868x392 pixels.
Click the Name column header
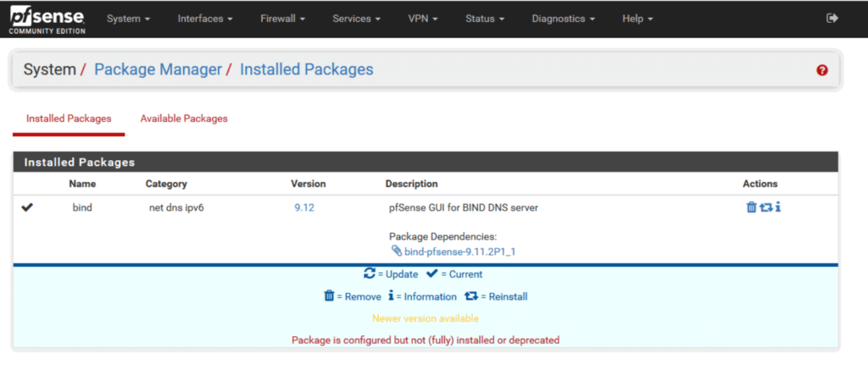point(82,184)
